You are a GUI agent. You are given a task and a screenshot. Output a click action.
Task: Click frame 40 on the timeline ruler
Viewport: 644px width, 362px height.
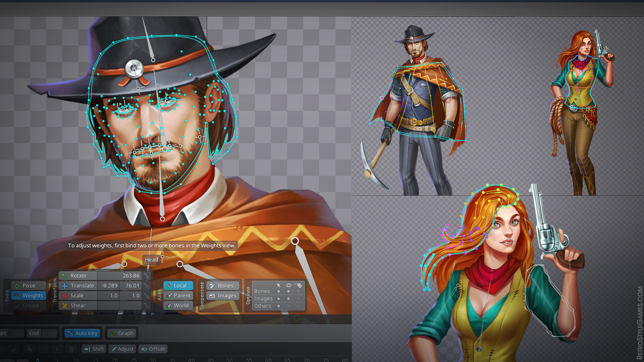192,360
